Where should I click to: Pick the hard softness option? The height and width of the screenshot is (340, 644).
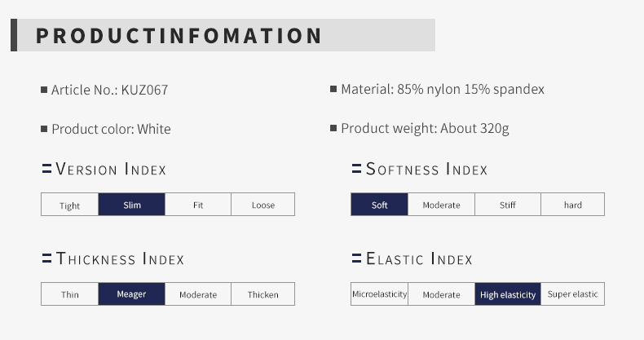[572, 205]
